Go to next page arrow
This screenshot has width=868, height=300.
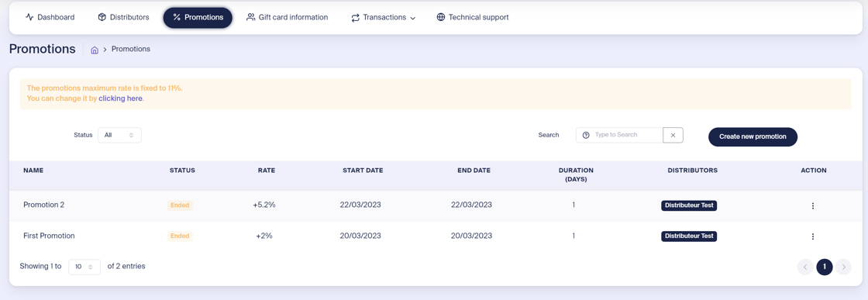(x=843, y=267)
